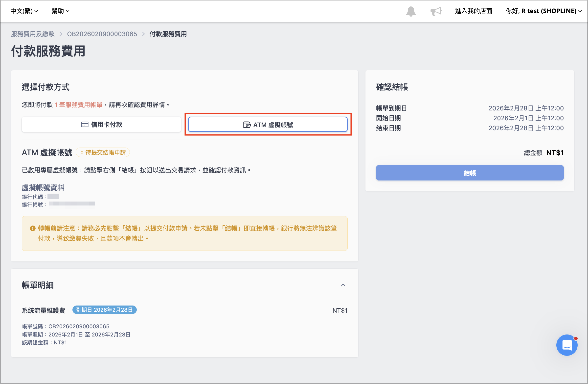Viewport: 588px width, 384px height.
Task: Open the 幫助 help dropdown
Action: coord(60,11)
